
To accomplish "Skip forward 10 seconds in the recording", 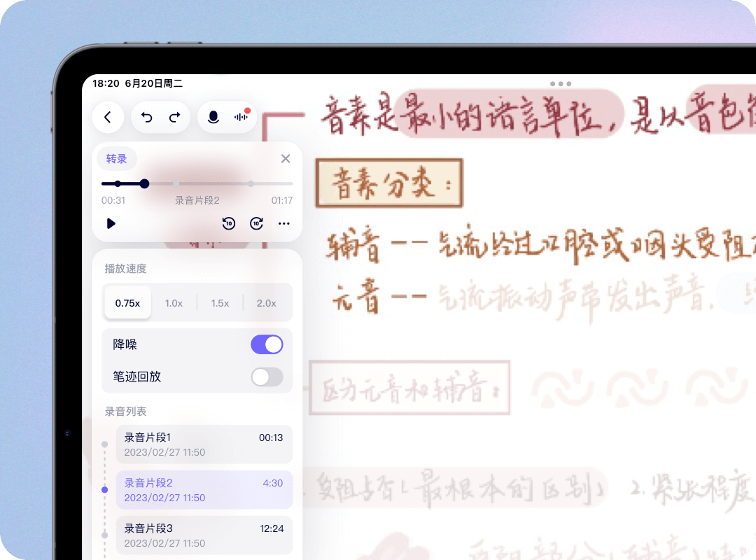I will point(256,223).
